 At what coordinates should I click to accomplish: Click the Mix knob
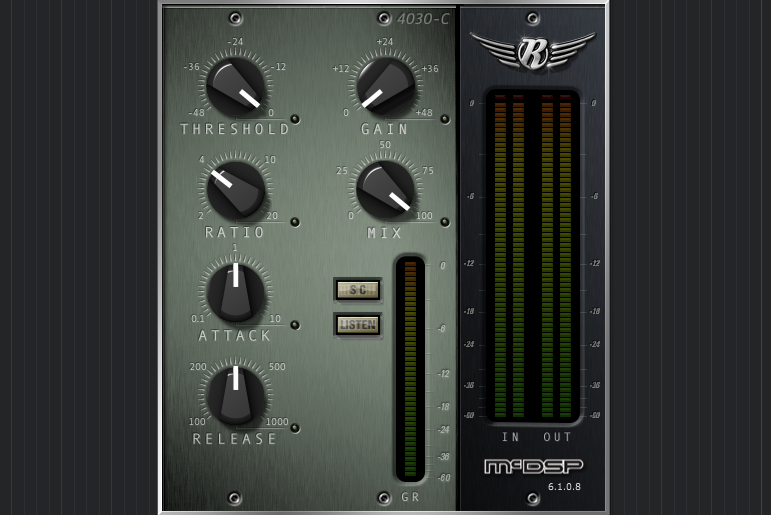pyautogui.click(x=386, y=190)
